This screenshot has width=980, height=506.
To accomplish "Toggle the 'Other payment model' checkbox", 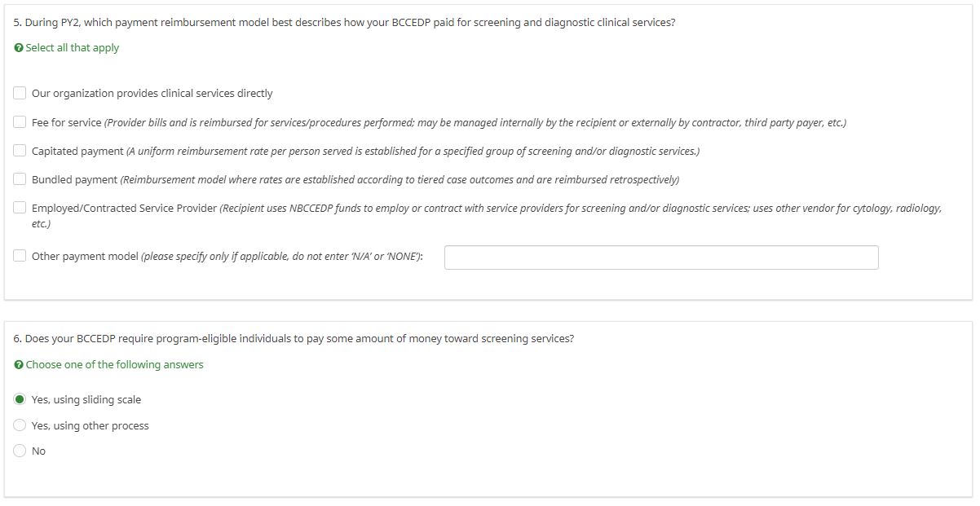I will point(20,256).
